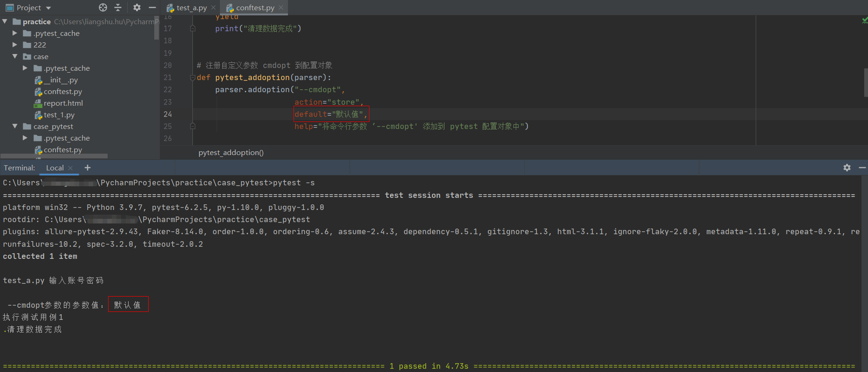Click the Project tree vertical scrollbar

pyautogui.click(x=157, y=28)
